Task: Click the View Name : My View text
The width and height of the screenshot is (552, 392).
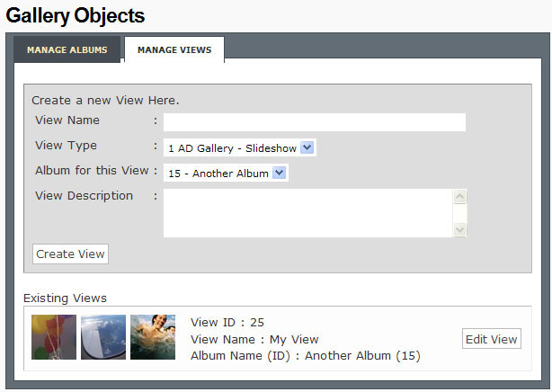Action: tap(254, 339)
